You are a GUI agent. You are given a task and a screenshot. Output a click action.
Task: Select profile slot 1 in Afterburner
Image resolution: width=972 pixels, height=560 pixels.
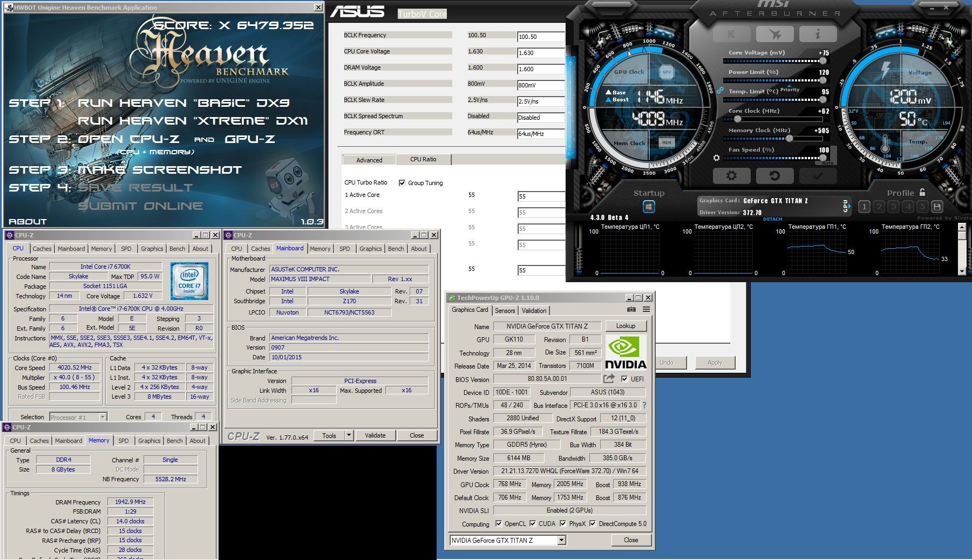(864, 207)
